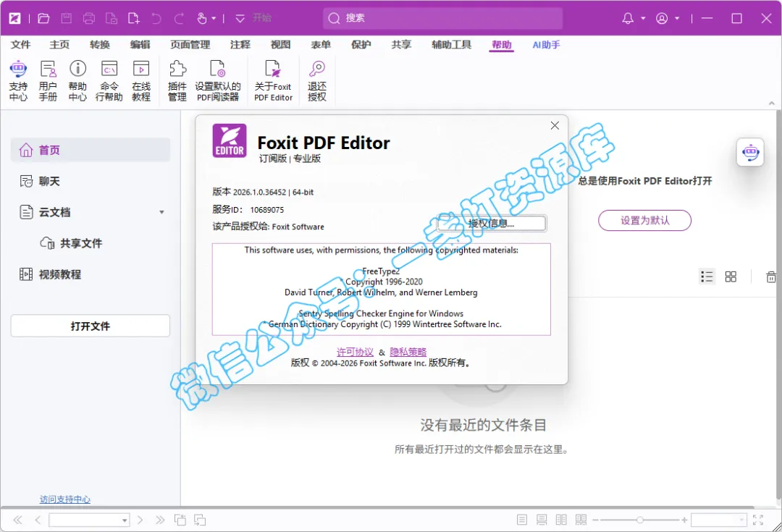This screenshot has height=532, width=782.
Task: Expand the account dropdown arrow
Action: (677, 18)
